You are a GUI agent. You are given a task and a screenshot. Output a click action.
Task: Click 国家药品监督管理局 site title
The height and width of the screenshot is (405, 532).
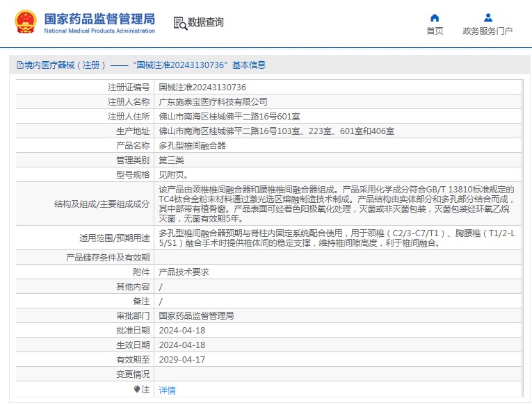tap(99, 19)
